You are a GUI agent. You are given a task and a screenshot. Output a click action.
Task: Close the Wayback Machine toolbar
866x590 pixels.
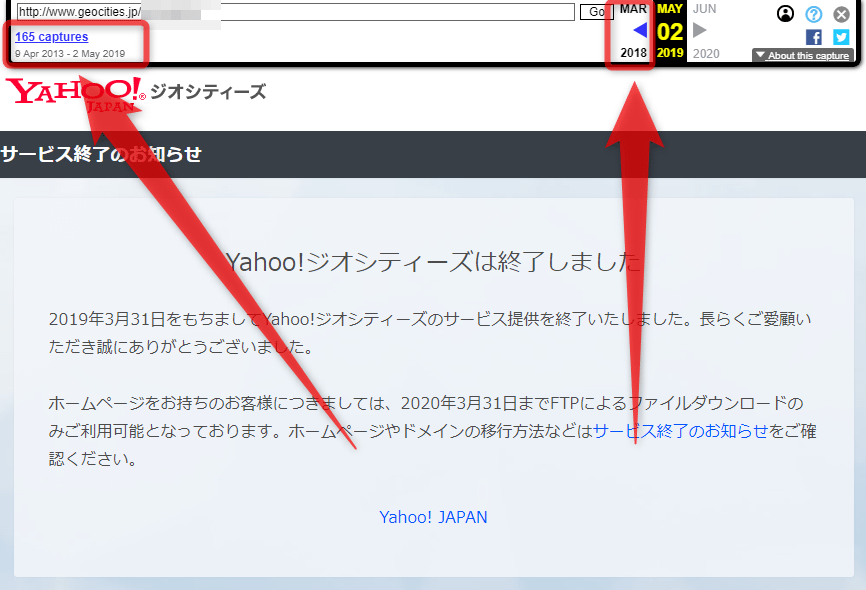click(841, 14)
